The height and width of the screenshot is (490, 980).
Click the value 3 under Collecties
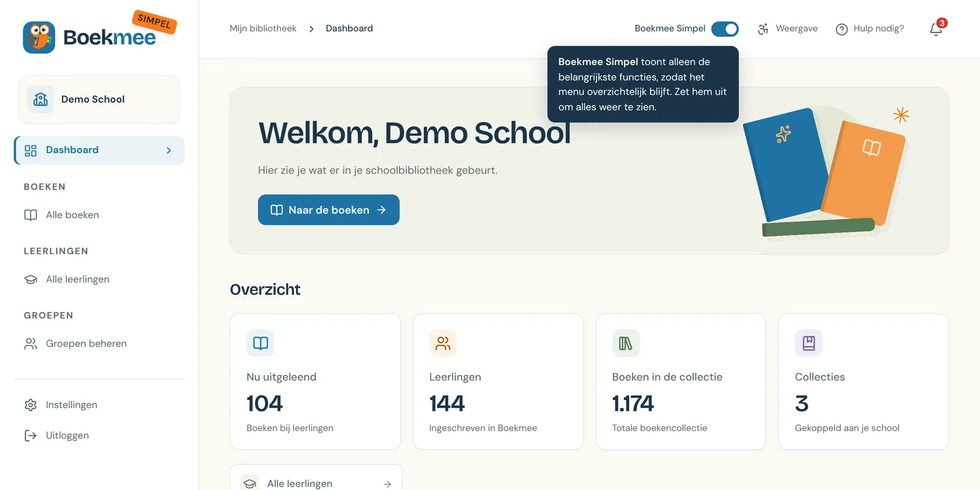pyautogui.click(x=802, y=404)
